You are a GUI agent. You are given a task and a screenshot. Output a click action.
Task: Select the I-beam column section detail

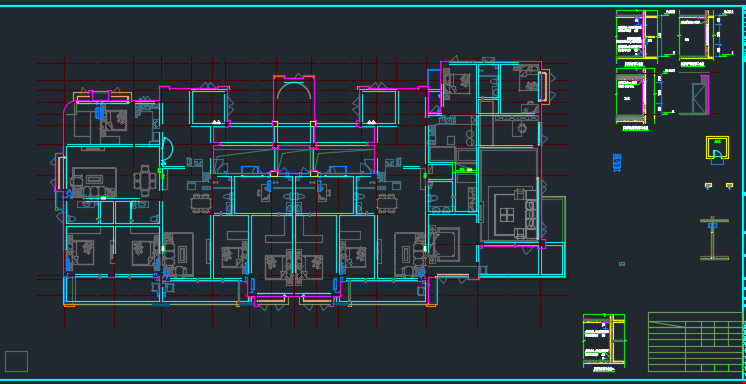[x=713, y=239]
